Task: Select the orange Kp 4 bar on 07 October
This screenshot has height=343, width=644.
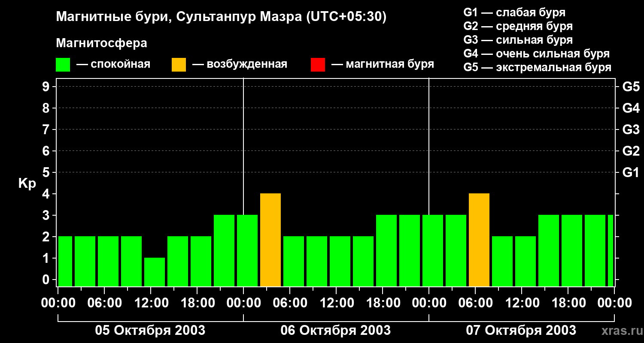Action: pos(479,240)
